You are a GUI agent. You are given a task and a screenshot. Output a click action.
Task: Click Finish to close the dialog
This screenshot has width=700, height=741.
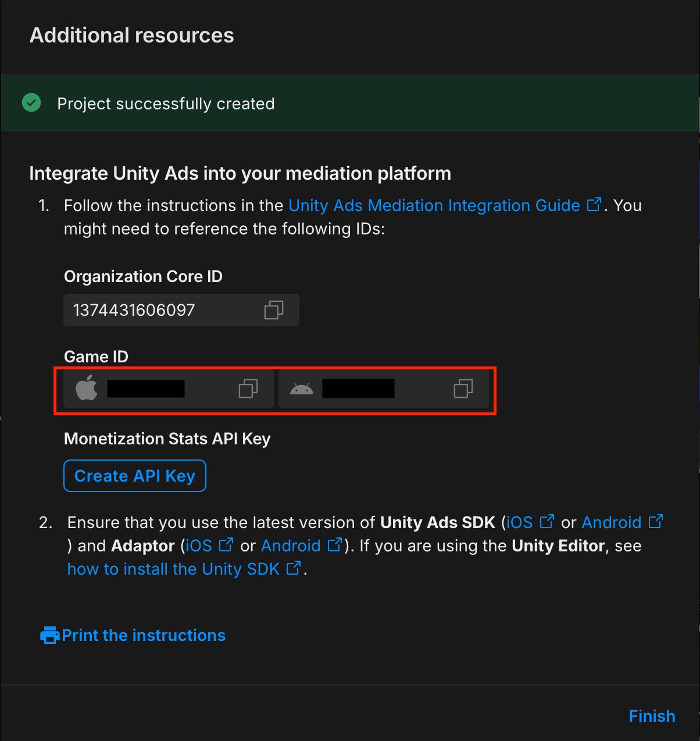(652, 716)
